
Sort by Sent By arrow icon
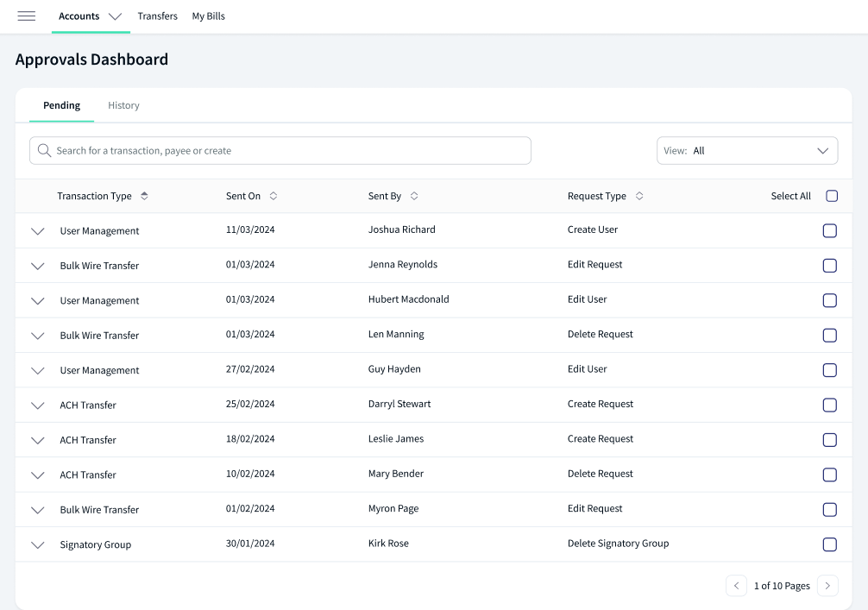[x=414, y=196]
